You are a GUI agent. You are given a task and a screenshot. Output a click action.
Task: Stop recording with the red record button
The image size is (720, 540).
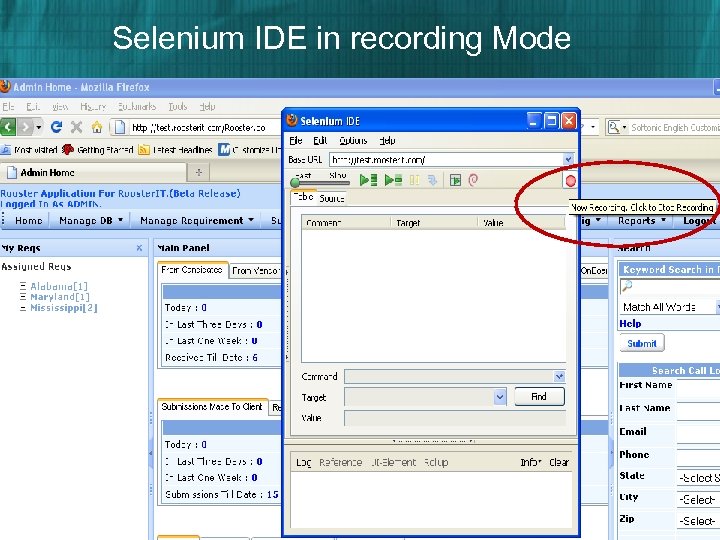point(570,181)
